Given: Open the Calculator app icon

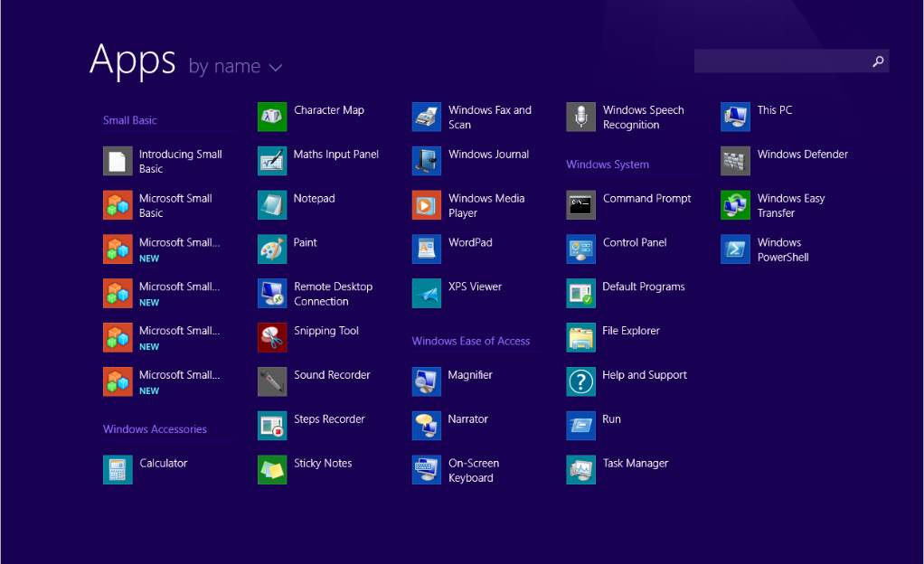Looking at the screenshot, I should [118, 470].
